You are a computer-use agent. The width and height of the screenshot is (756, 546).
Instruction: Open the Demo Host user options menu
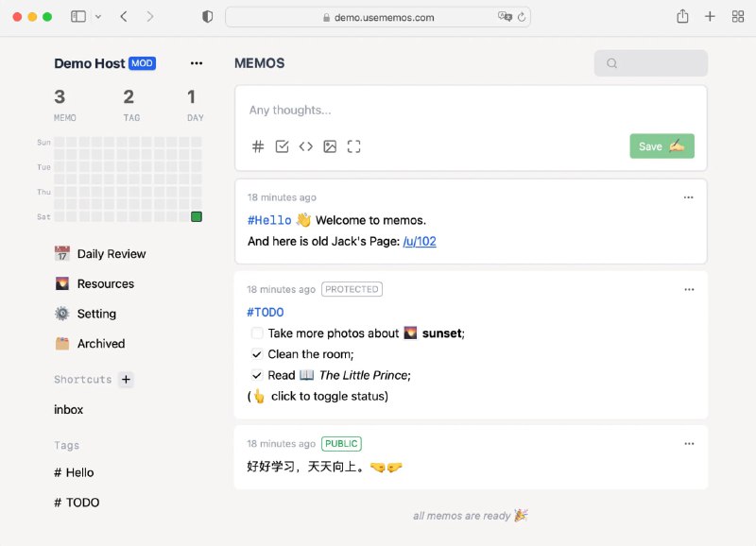[197, 63]
